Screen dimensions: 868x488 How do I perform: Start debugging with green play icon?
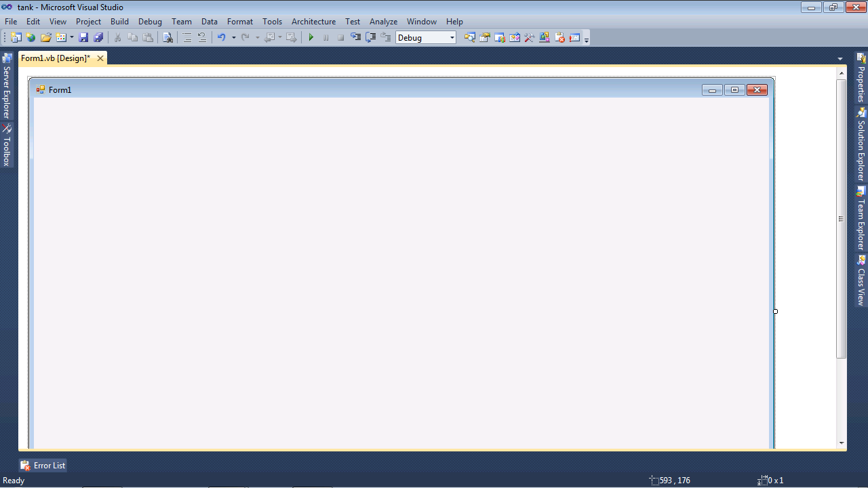311,38
